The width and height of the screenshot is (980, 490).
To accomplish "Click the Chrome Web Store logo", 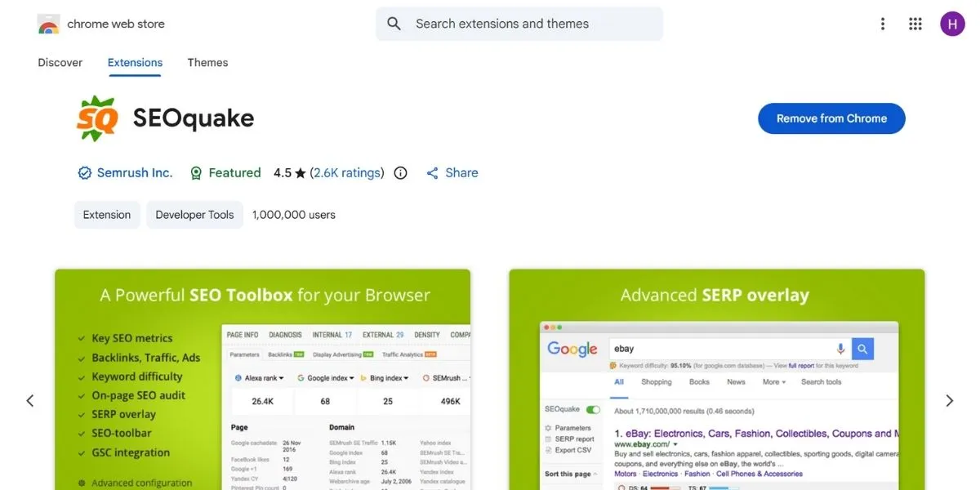I will click(x=48, y=24).
